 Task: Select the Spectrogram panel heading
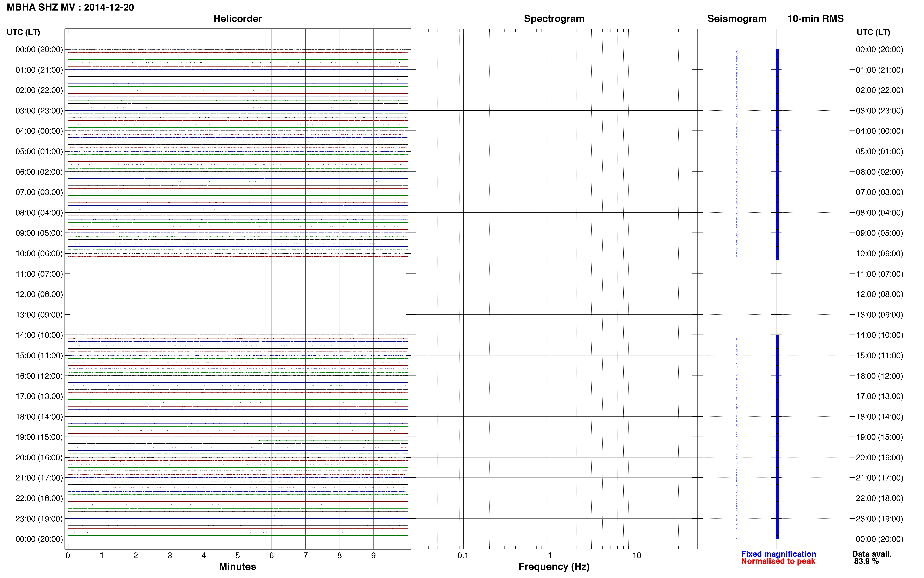click(x=554, y=19)
